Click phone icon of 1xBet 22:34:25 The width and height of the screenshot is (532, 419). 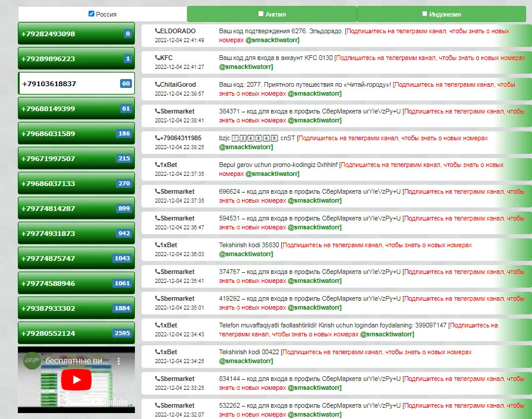(x=158, y=352)
